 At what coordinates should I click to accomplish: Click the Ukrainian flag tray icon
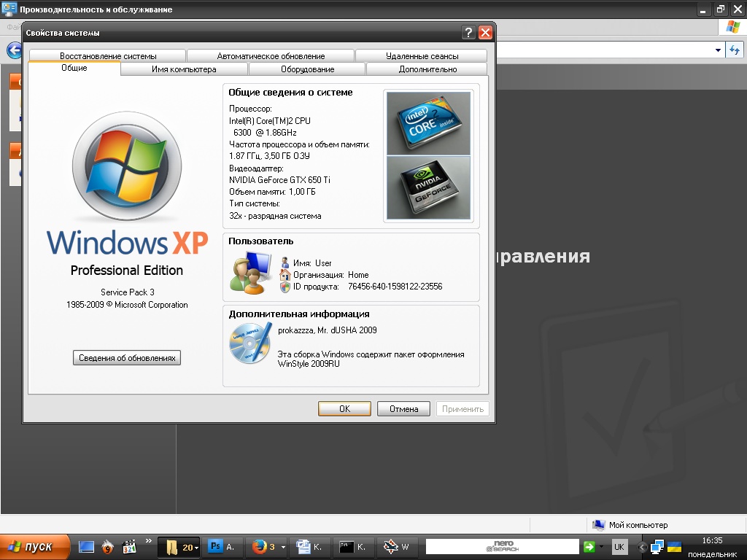674,547
